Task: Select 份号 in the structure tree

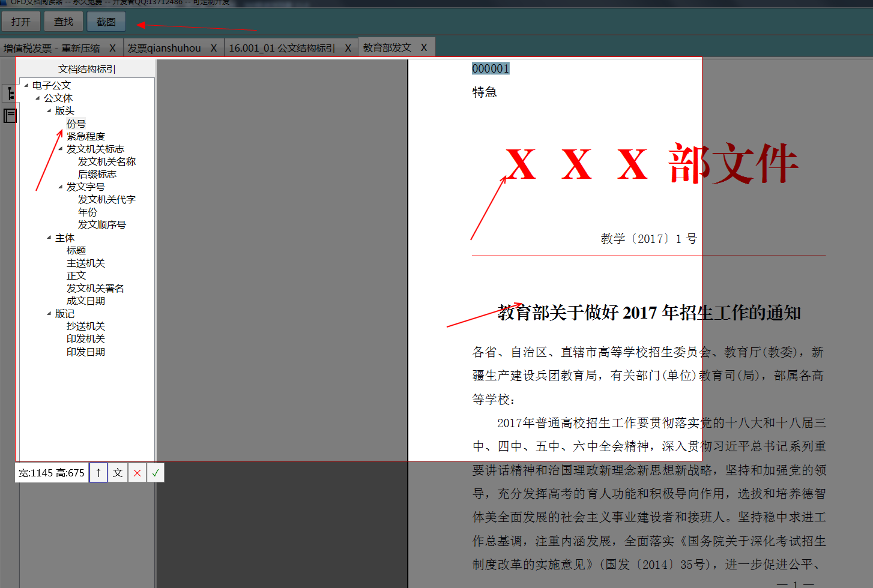Action: pos(76,124)
